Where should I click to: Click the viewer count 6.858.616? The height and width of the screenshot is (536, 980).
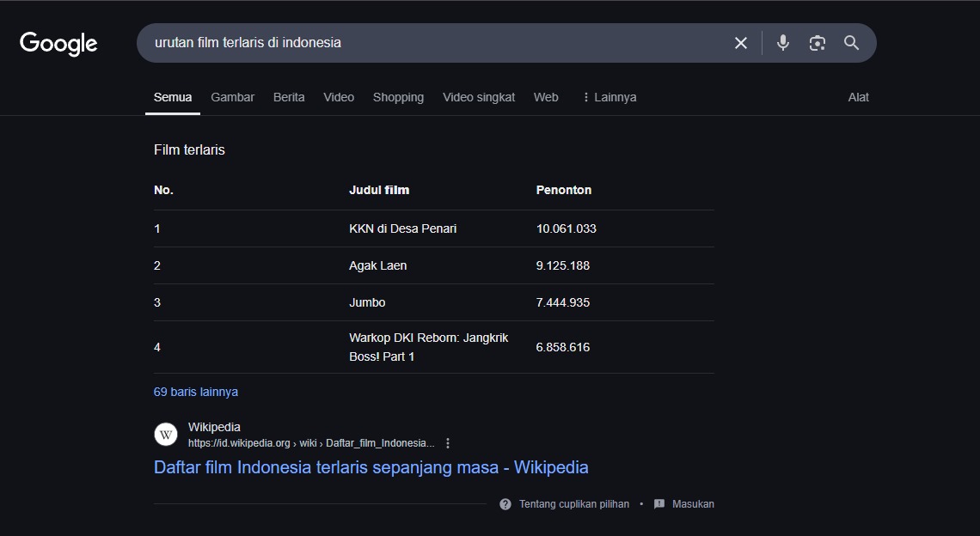click(x=562, y=347)
